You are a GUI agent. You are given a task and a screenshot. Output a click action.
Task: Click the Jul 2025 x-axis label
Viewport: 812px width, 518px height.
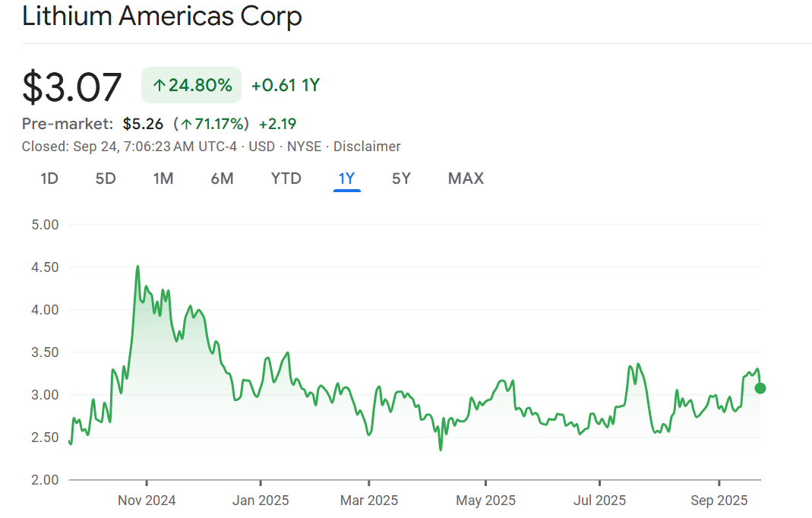[600, 501]
